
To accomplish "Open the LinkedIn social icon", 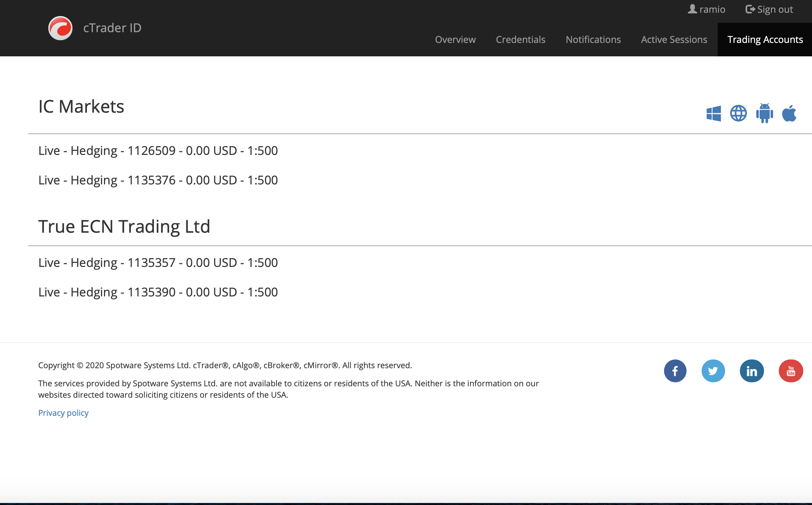I will (752, 371).
